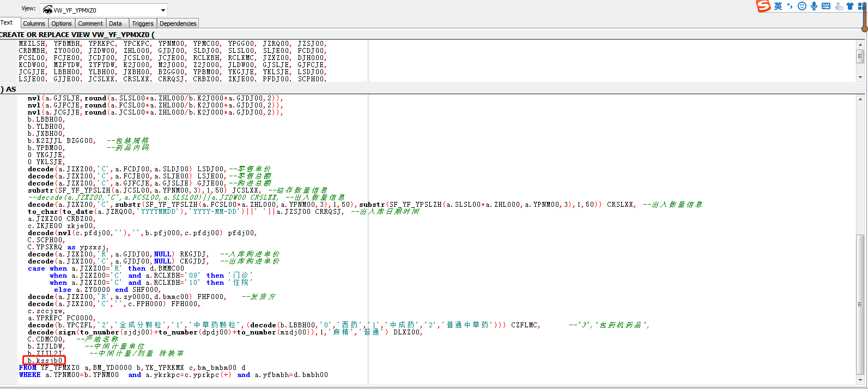Open the Triggers tab

(143, 23)
